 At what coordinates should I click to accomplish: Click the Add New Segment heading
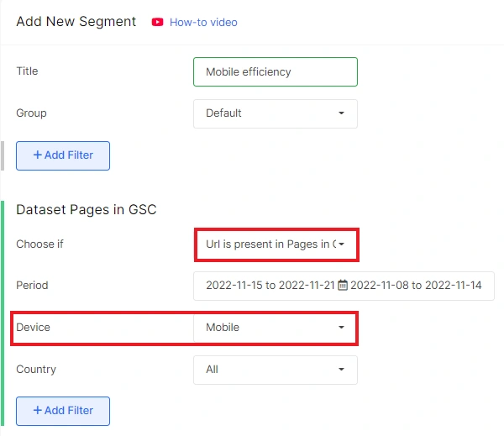pyautogui.click(x=76, y=22)
